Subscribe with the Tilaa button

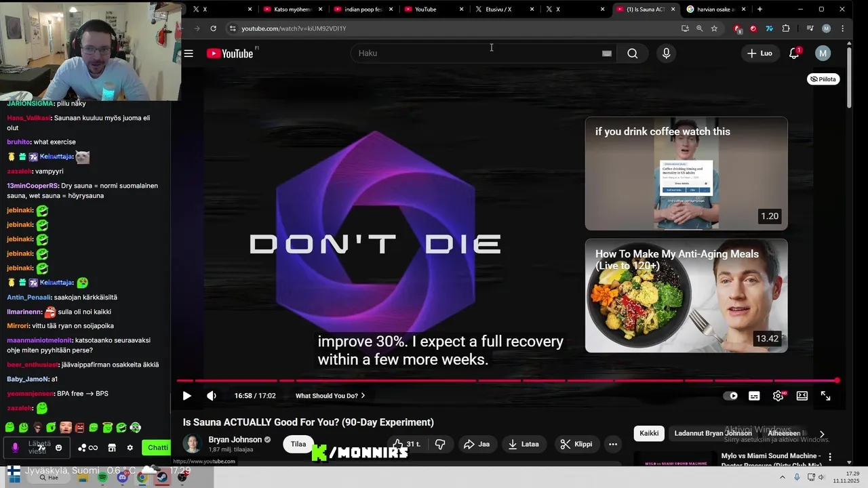pos(298,445)
